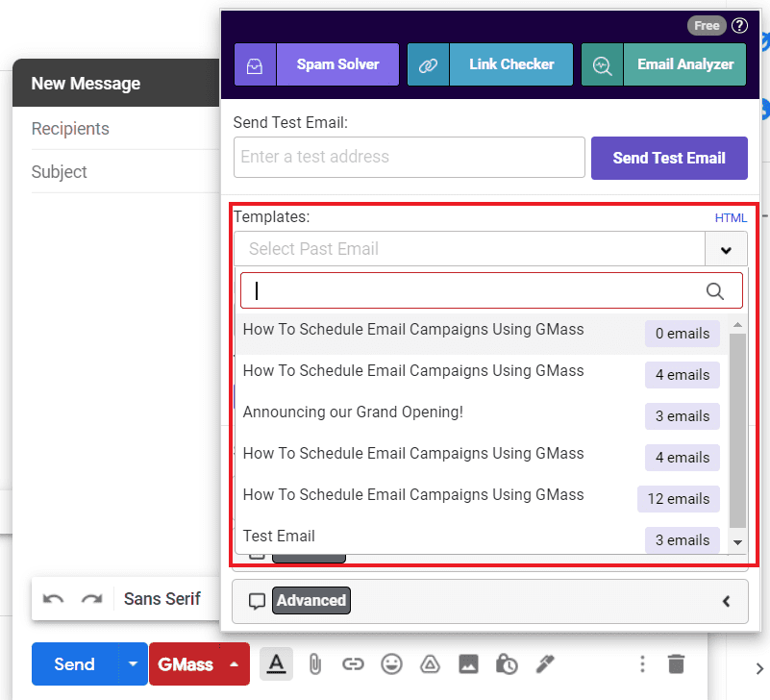Open text formatting options icon
The image size is (770, 700).
click(276, 663)
